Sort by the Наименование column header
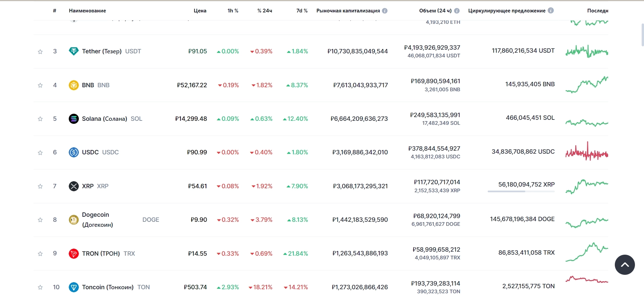 tap(87, 11)
